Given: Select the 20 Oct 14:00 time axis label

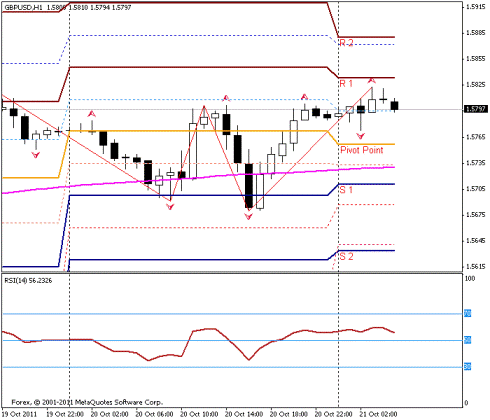Looking at the screenshot, I should pyautogui.click(x=244, y=414).
